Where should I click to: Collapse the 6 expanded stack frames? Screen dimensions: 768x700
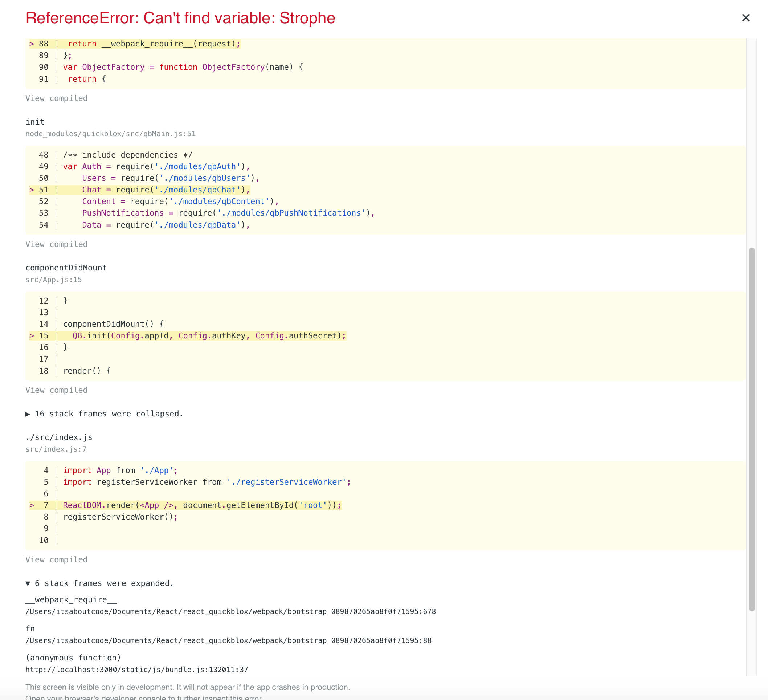(x=99, y=583)
